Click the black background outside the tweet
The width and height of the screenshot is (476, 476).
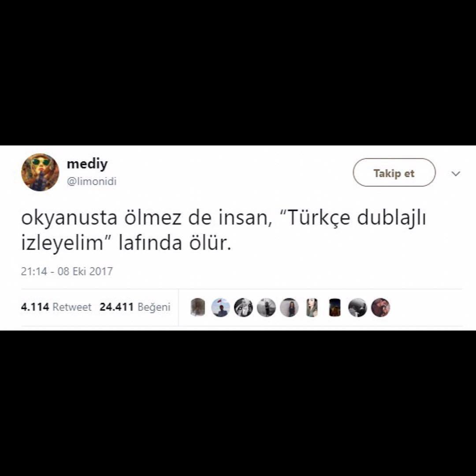click(x=238, y=73)
